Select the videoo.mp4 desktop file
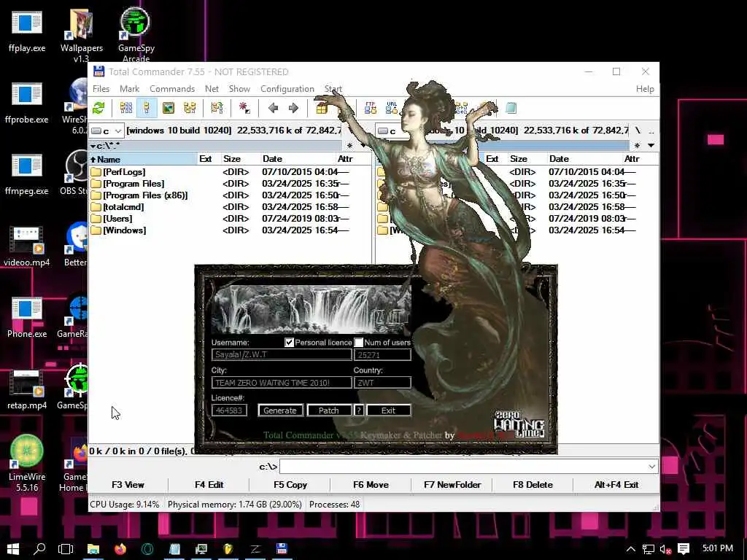Viewport: 747px width, 560px height. click(x=27, y=246)
